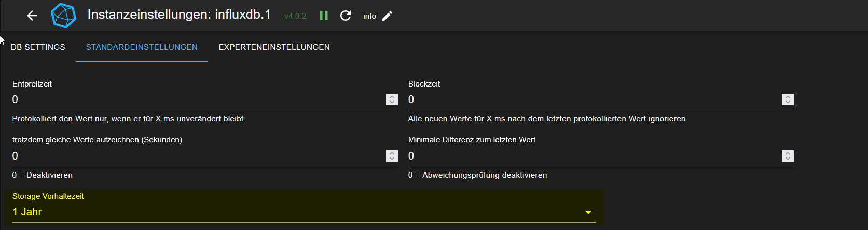Click the pencil edit icon

[x=387, y=16]
